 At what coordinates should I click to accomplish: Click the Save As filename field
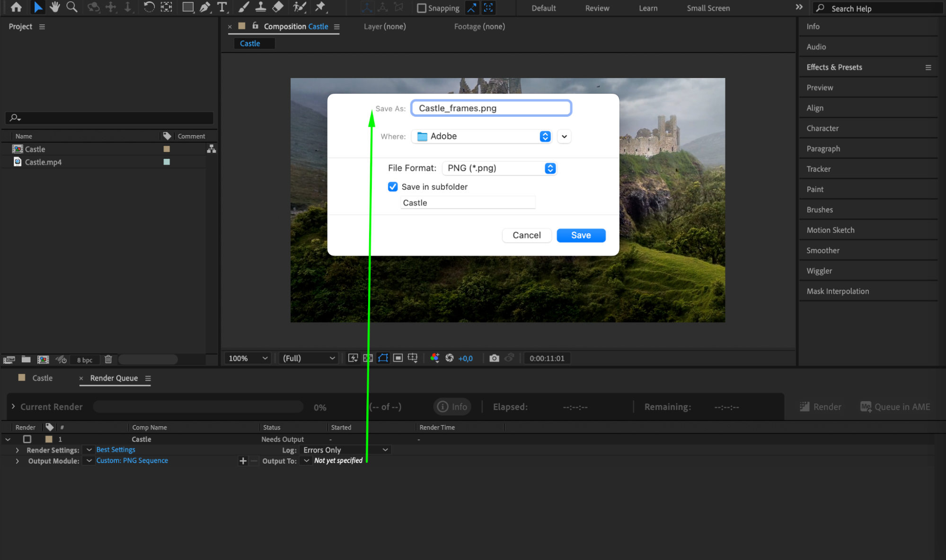(491, 108)
